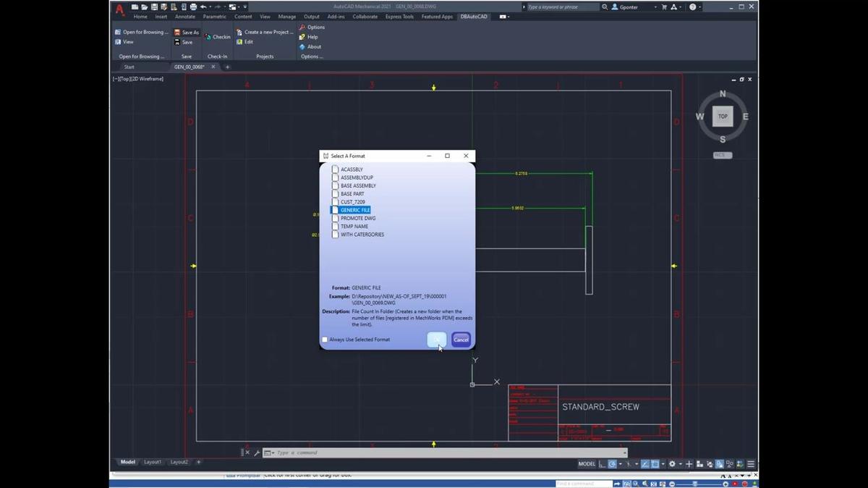Switch to the Parametric ribbon tab
The image size is (868, 488).
click(x=215, y=17)
